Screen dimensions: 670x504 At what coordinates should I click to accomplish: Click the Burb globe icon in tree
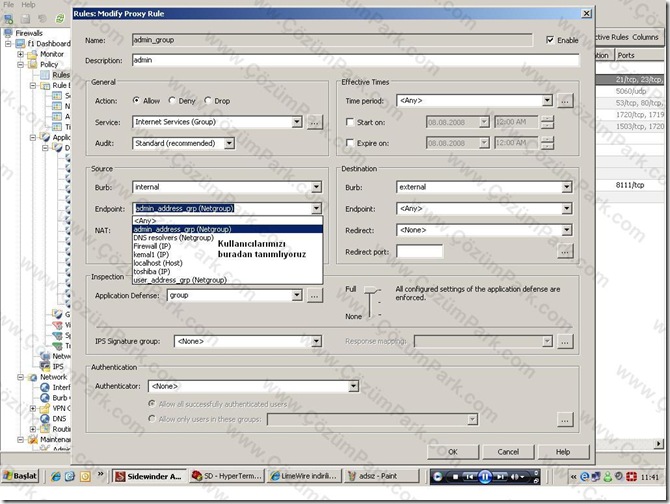45,397
